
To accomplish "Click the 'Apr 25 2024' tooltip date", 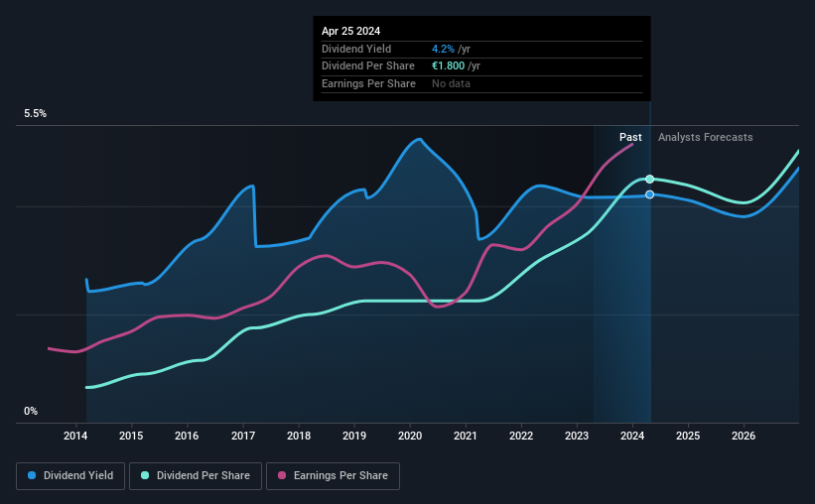I will pyautogui.click(x=350, y=31).
